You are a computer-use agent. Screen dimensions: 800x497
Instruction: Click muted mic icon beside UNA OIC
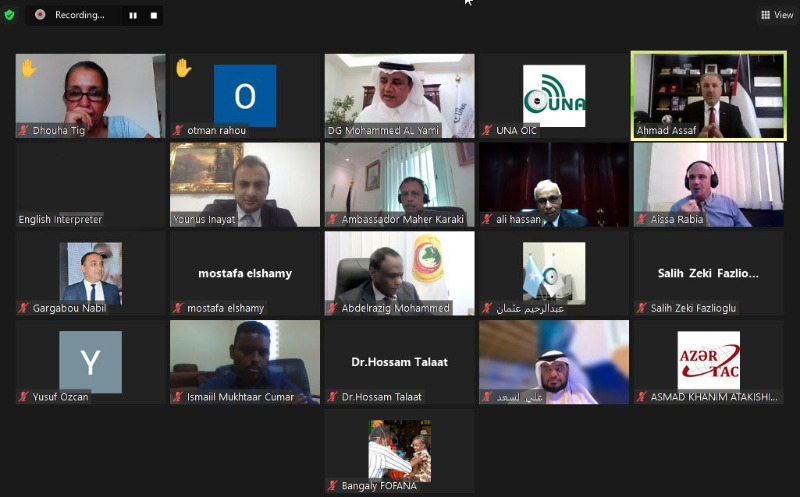click(487, 131)
